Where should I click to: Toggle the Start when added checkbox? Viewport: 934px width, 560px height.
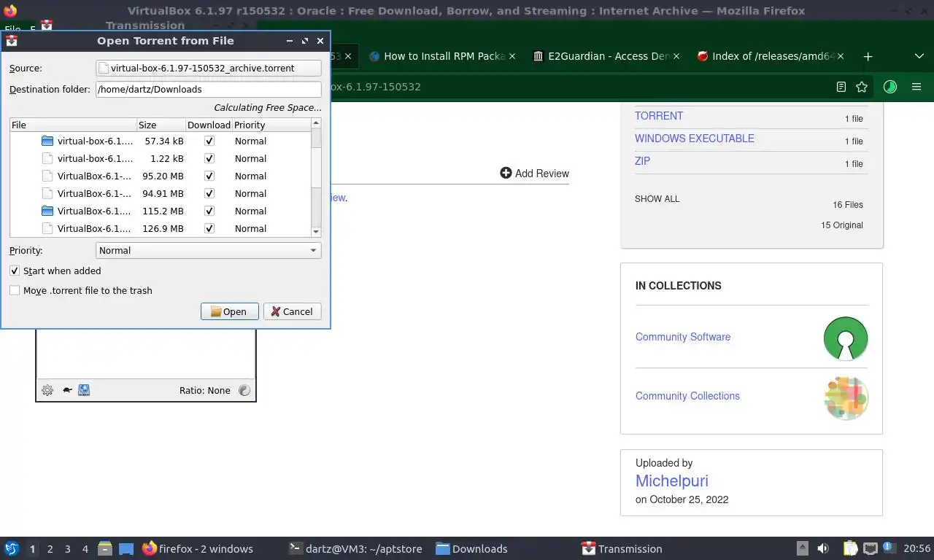(15, 271)
